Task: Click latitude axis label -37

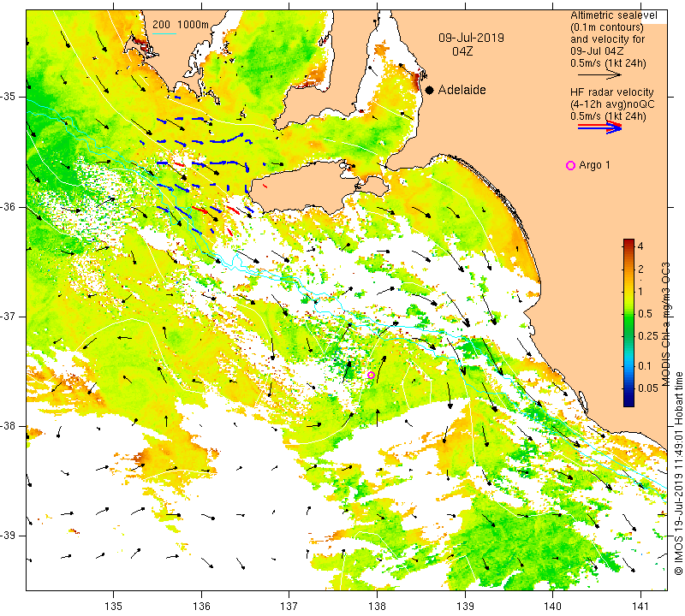Action: pyautogui.click(x=9, y=316)
